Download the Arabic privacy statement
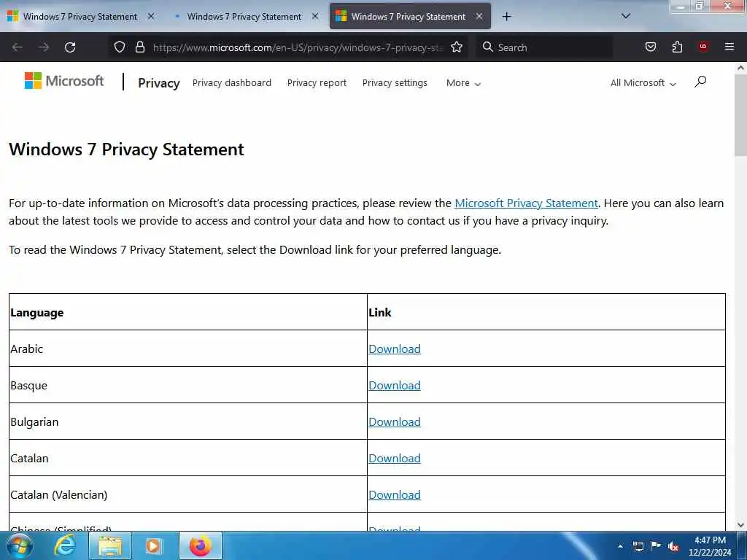The image size is (747, 560). [395, 349]
